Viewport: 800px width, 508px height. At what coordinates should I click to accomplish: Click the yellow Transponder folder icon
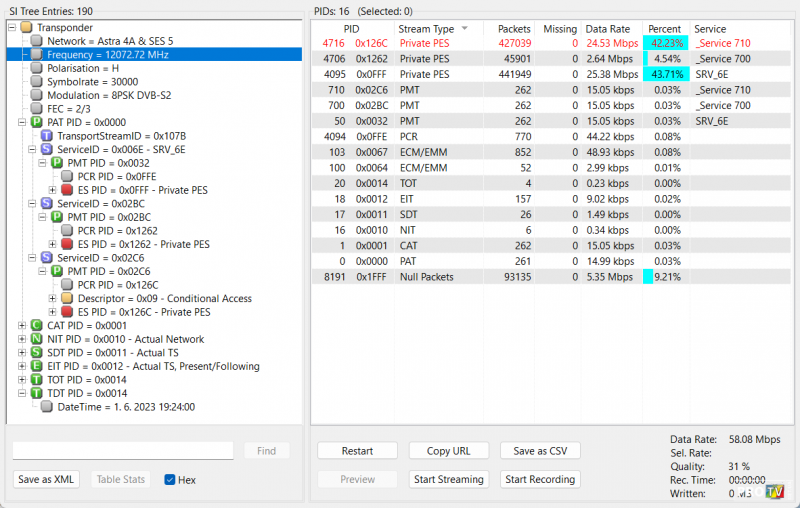click(26, 27)
